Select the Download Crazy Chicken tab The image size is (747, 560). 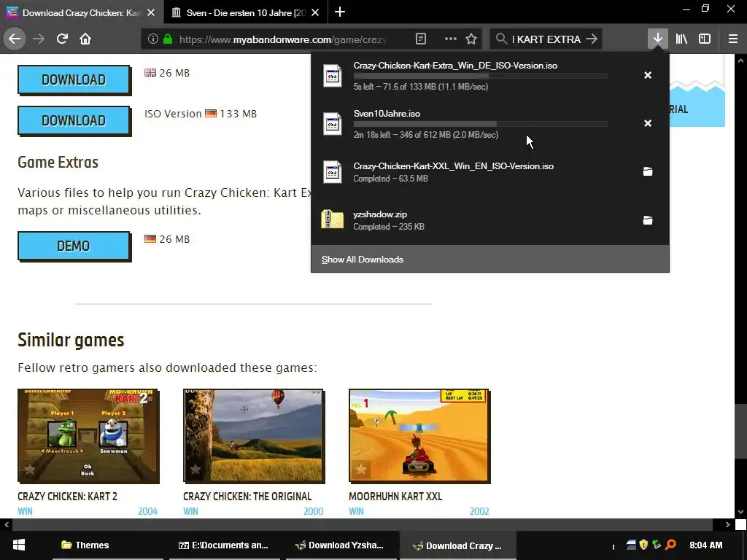coord(82,12)
